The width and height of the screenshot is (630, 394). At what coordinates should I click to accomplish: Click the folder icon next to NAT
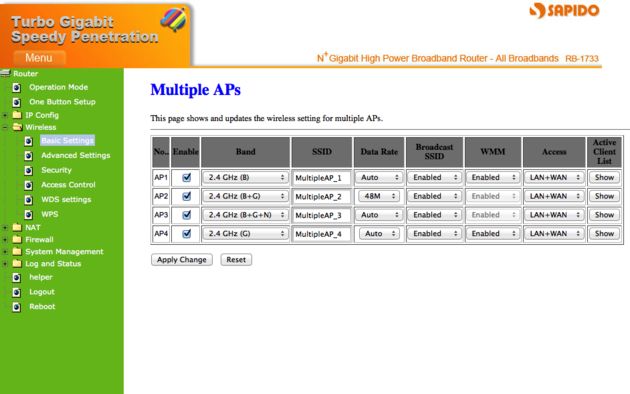click(17, 228)
